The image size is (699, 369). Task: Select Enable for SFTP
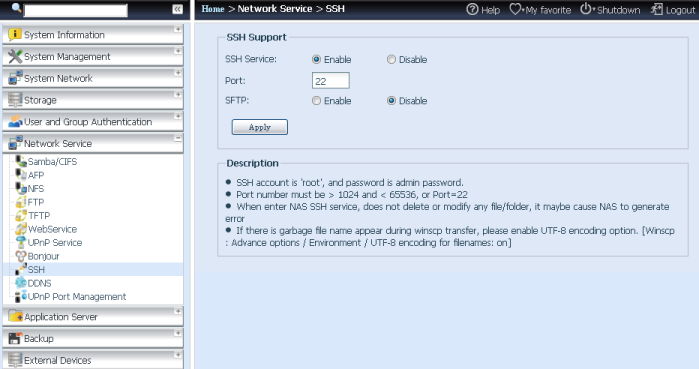pyautogui.click(x=316, y=101)
